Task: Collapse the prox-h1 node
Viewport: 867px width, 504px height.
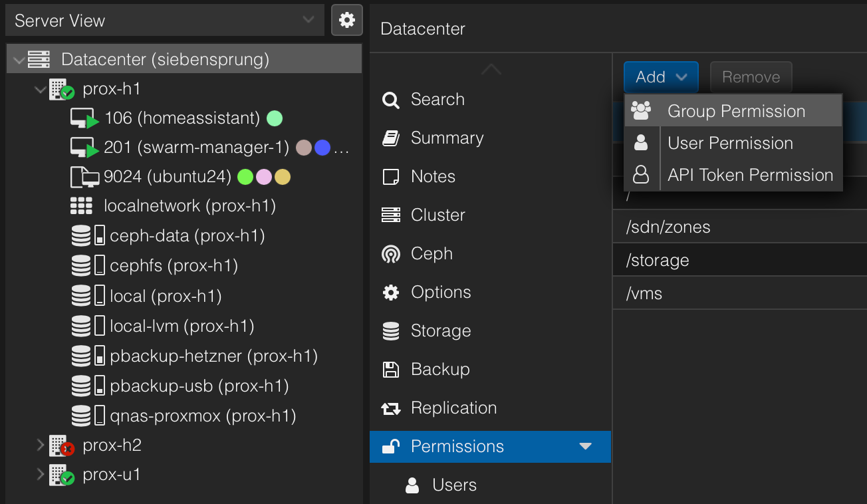Action: [41, 89]
